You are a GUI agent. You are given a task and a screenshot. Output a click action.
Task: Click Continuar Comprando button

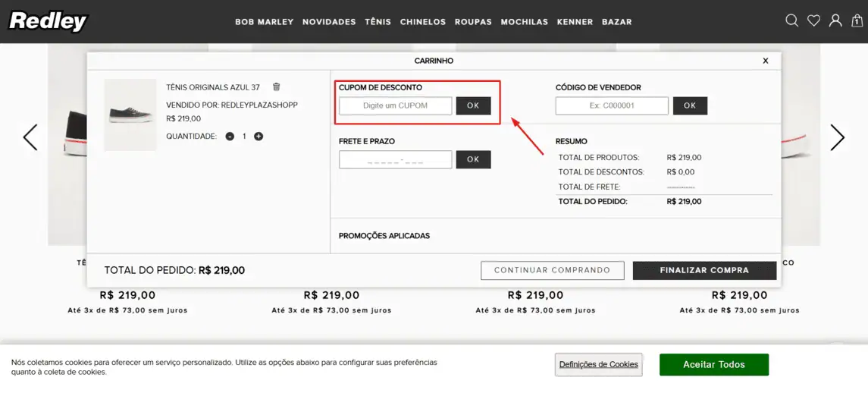tap(553, 271)
